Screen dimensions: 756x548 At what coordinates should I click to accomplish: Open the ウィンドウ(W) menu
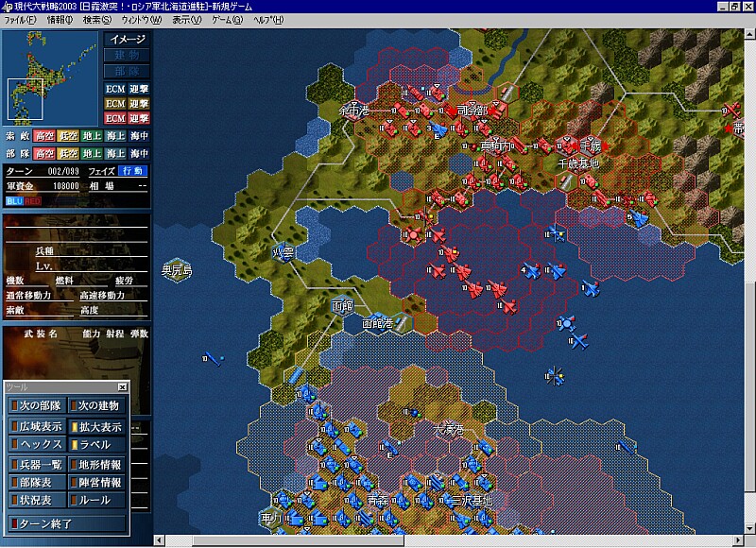(x=141, y=20)
